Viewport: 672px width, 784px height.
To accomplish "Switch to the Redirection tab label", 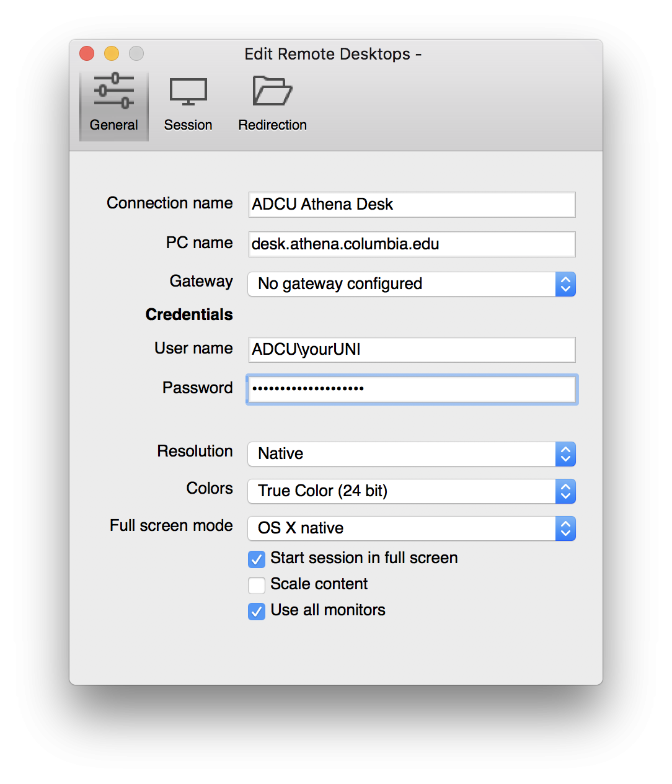I will pyautogui.click(x=273, y=125).
